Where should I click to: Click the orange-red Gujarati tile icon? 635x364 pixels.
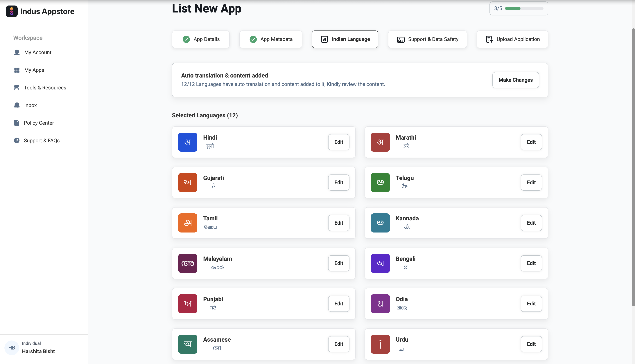(188, 183)
